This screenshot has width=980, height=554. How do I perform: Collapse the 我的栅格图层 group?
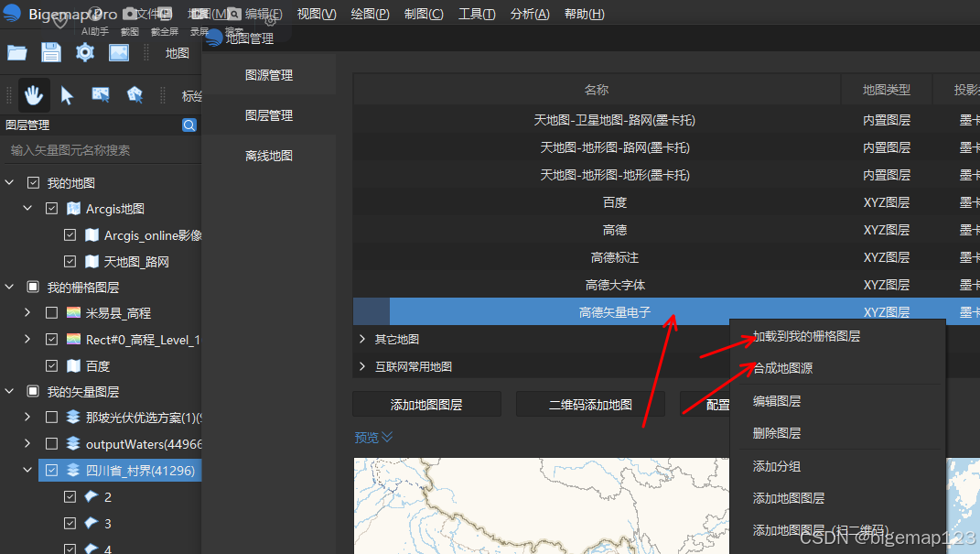point(9,287)
